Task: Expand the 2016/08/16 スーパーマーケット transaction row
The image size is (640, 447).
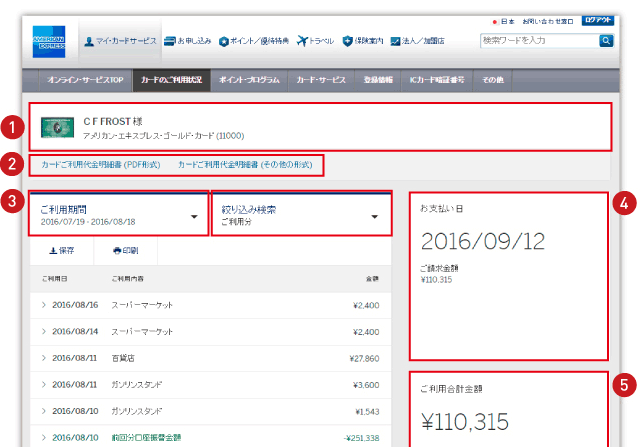Action: (44, 303)
